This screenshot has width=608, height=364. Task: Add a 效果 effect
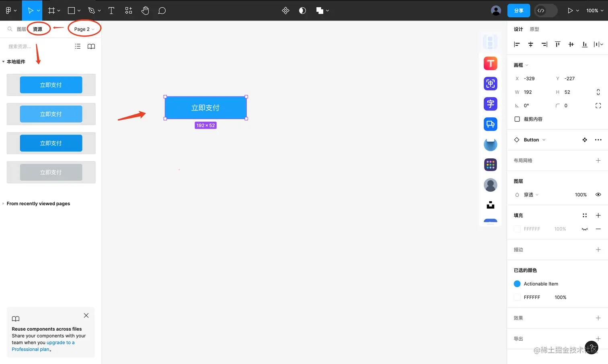(x=598, y=318)
